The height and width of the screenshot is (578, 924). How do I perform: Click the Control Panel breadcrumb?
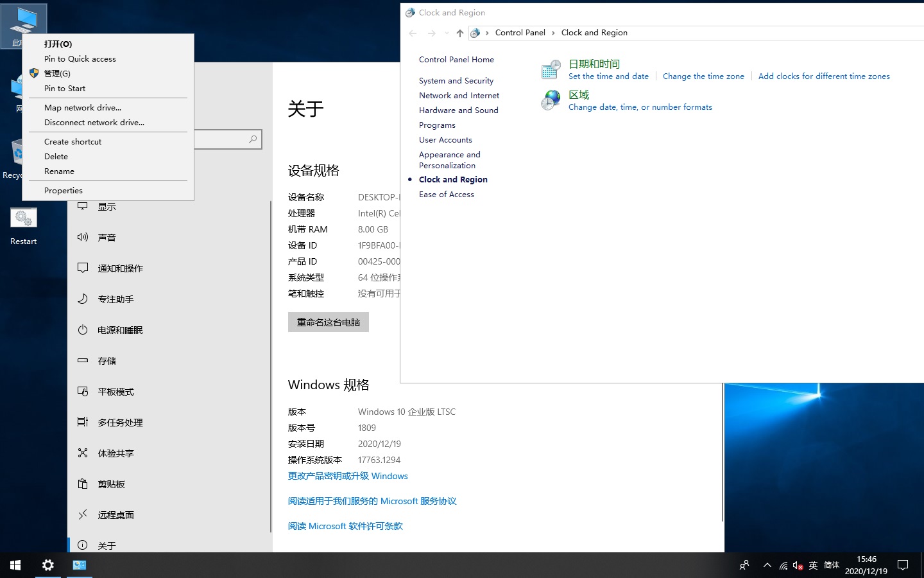[x=520, y=33]
